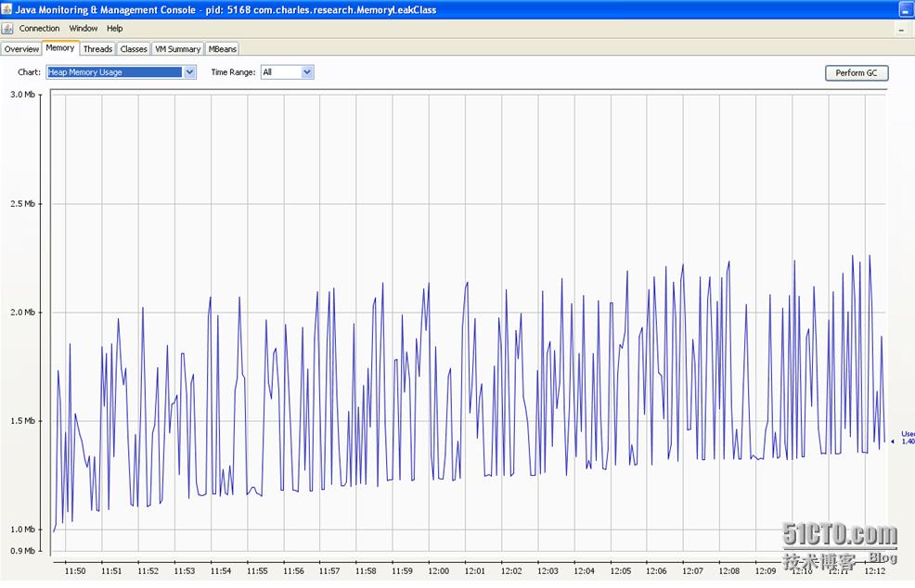
Task: Click the 3.0 Mb axis label
Action: [23, 95]
